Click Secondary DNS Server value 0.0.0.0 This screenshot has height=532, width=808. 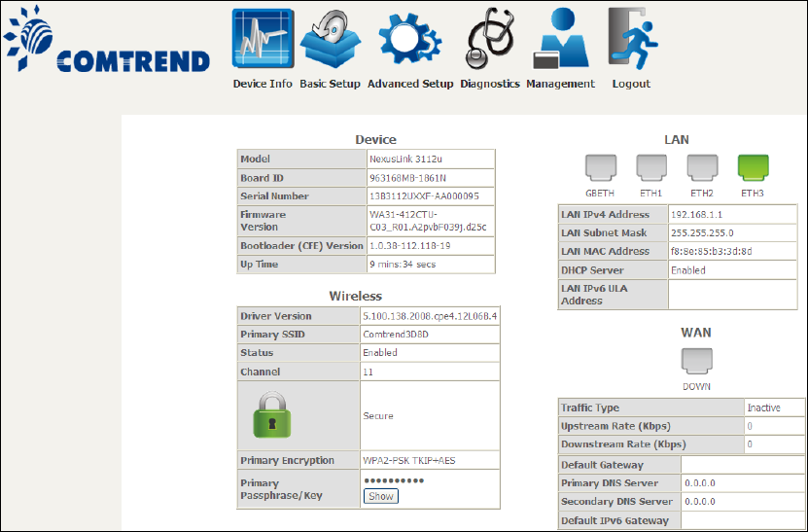pos(700,502)
